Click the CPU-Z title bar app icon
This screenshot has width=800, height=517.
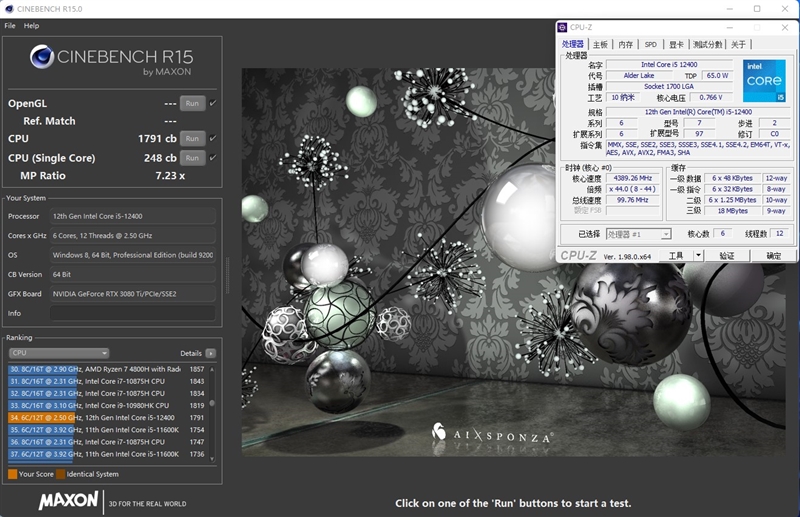(x=564, y=28)
